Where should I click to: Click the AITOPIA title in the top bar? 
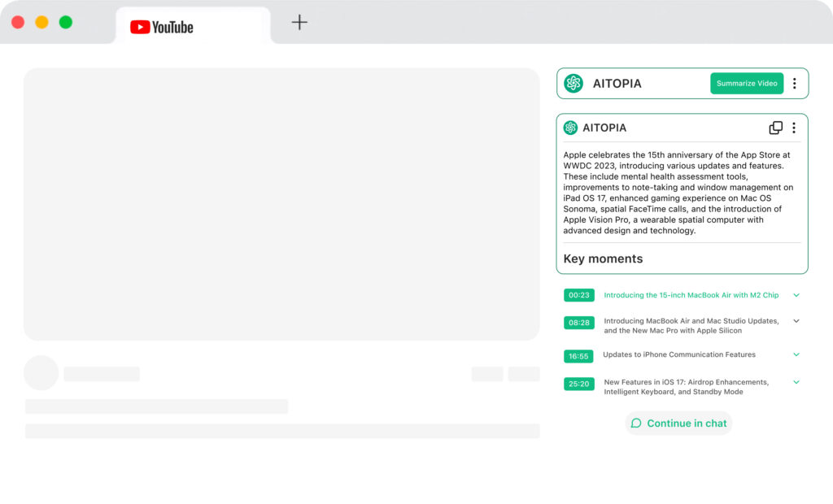tap(617, 84)
